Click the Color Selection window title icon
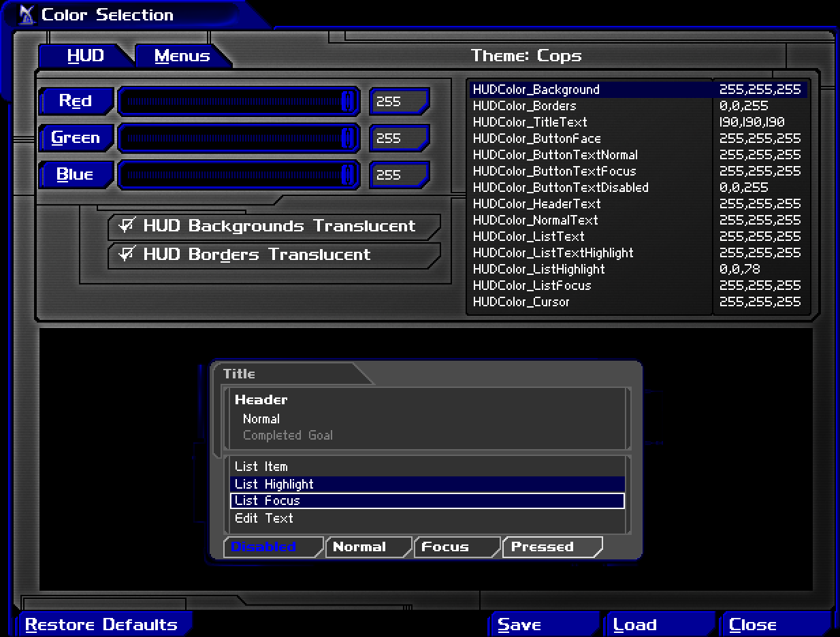840x637 pixels. (x=27, y=14)
